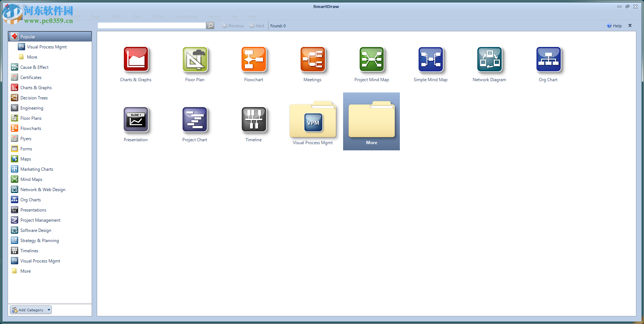Screen dimensions: 644x324
Task: Choose the Meetings template tile
Action: (313, 64)
